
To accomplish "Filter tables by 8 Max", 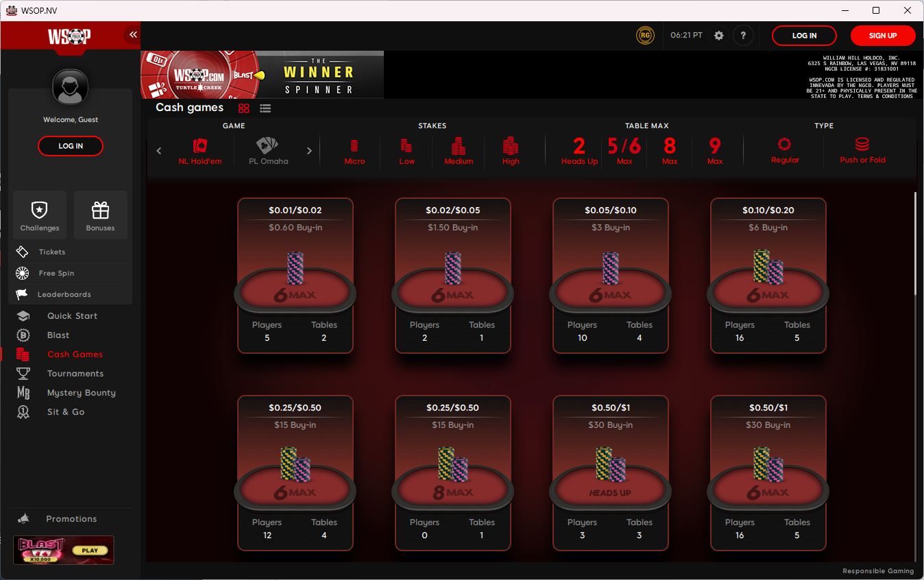I will 670,152.
